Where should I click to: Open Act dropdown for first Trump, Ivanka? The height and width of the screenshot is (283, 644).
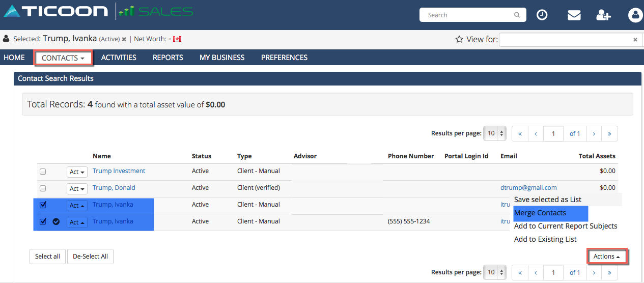[x=77, y=206]
